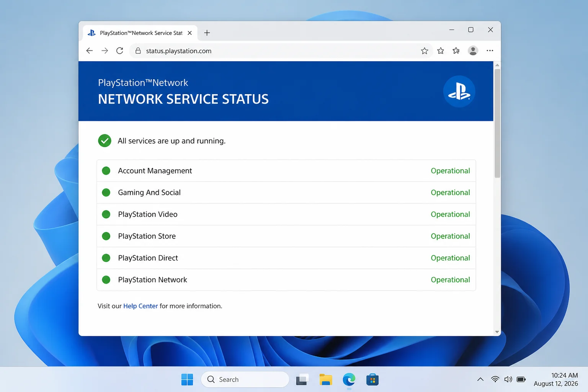Viewport: 588px width, 392px height.
Task: Minimize the browser window
Action: 452,29
